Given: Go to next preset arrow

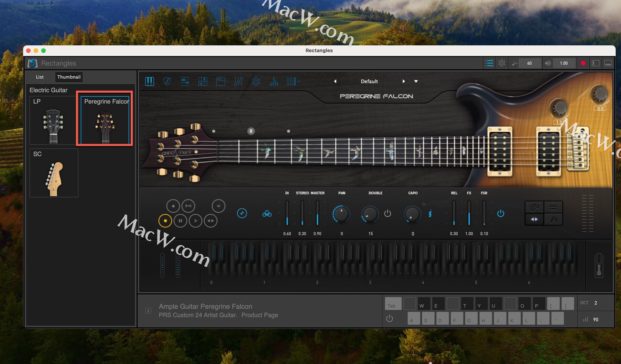Looking at the screenshot, I should pos(404,81).
